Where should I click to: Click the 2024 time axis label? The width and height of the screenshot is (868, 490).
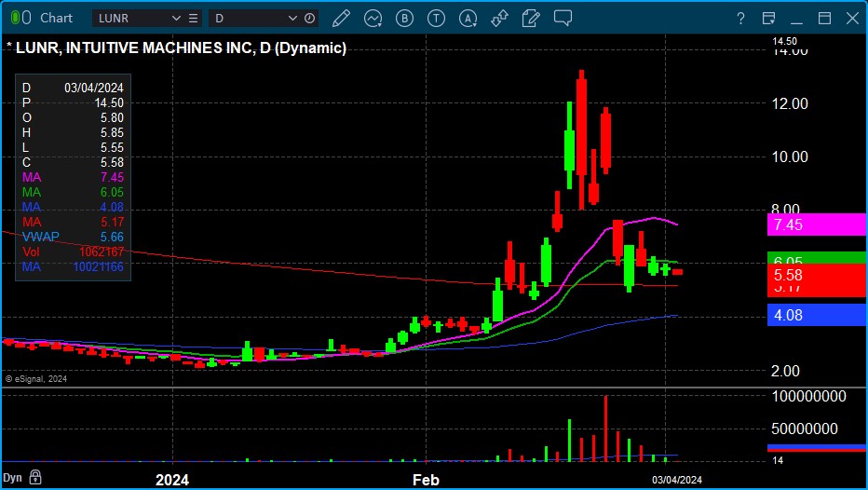pos(172,480)
